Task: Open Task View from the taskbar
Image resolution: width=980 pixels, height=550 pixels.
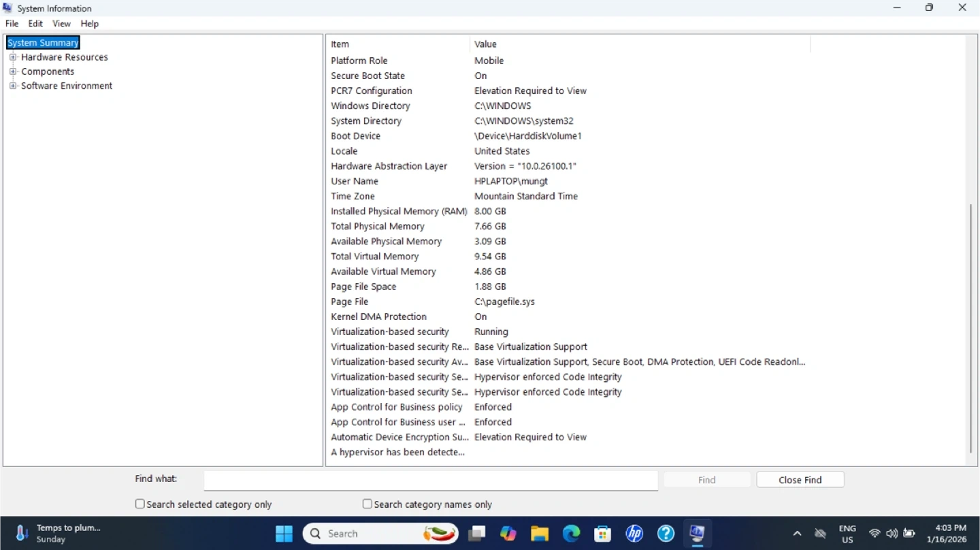Action: (x=477, y=534)
